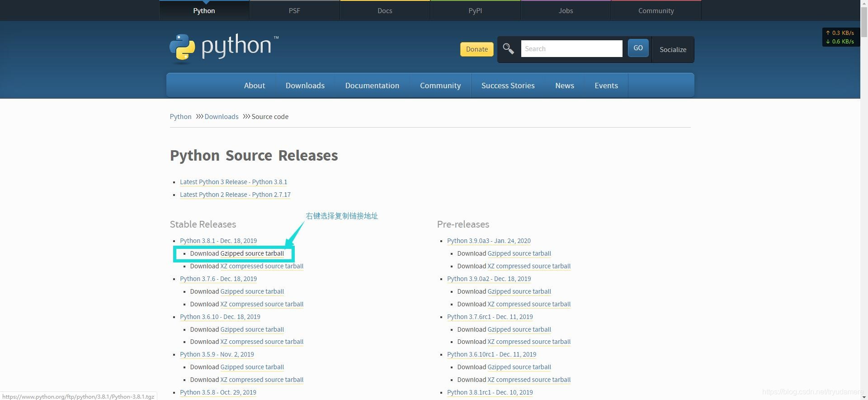Click XZ compressed source tarball under Python 3.5.9
Screen dimensions: 868x400
[262, 380]
